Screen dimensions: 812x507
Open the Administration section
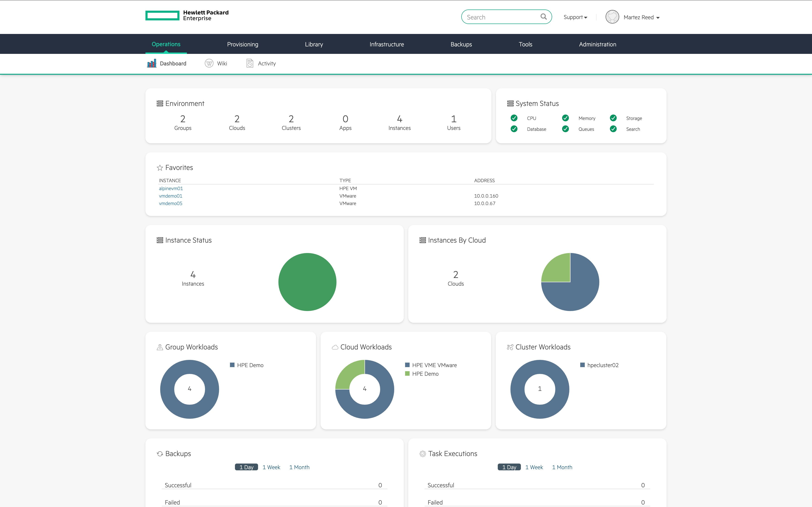point(597,44)
